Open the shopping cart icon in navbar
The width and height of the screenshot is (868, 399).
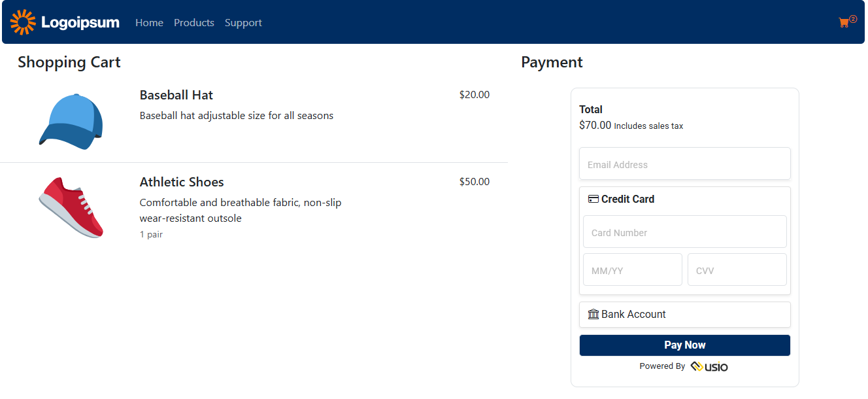(x=844, y=23)
